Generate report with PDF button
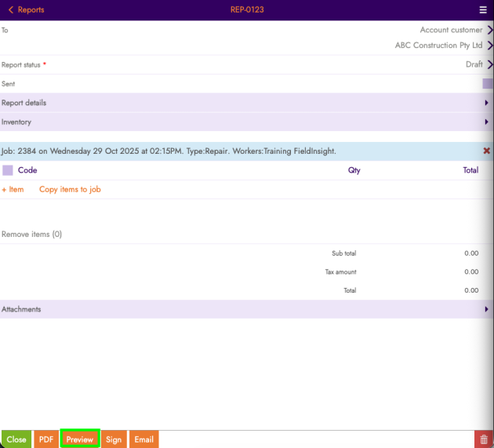Image resolution: width=494 pixels, height=448 pixels. pyautogui.click(x=46, y=439)
